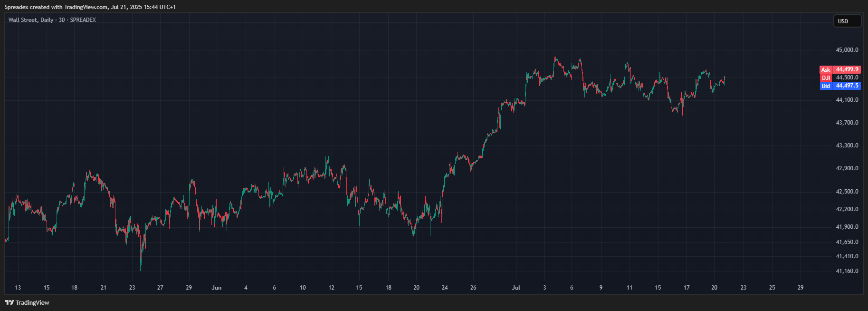This screenshot has height=311, width=868.
Task: Click date label 3 on the time axis
Action: click(544, 288)
